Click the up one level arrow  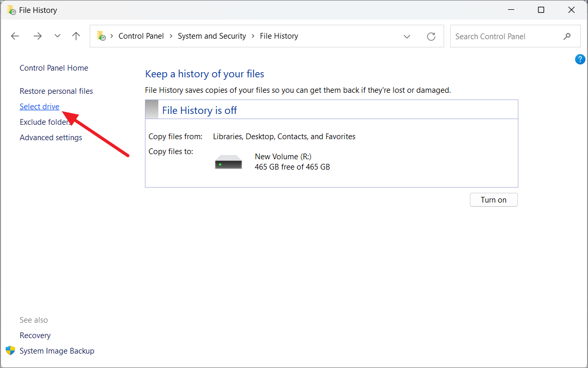(76, 36)
